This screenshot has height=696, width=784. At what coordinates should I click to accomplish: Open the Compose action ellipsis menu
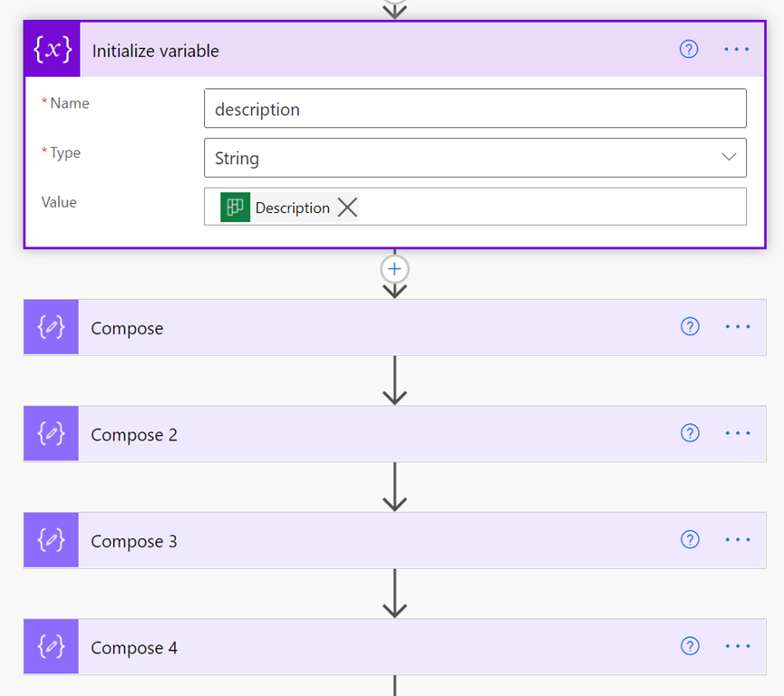738,327
